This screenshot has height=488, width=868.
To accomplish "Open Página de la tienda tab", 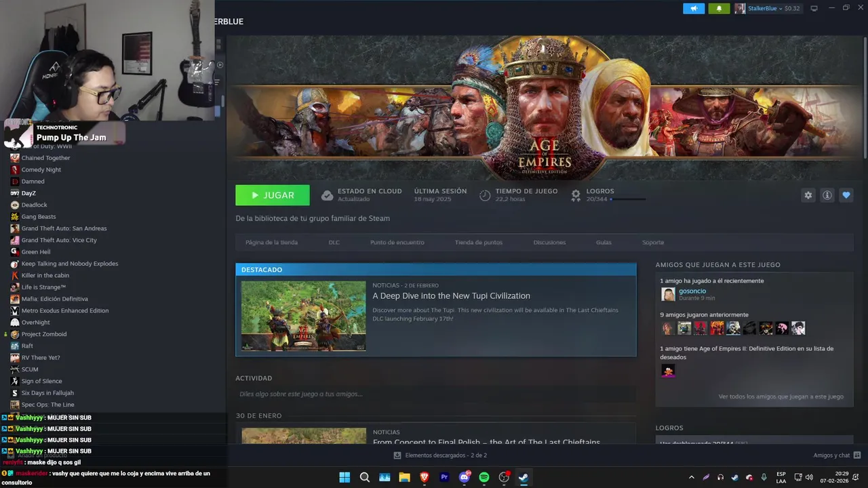I will pyautogui.click(x=271, y=243).
